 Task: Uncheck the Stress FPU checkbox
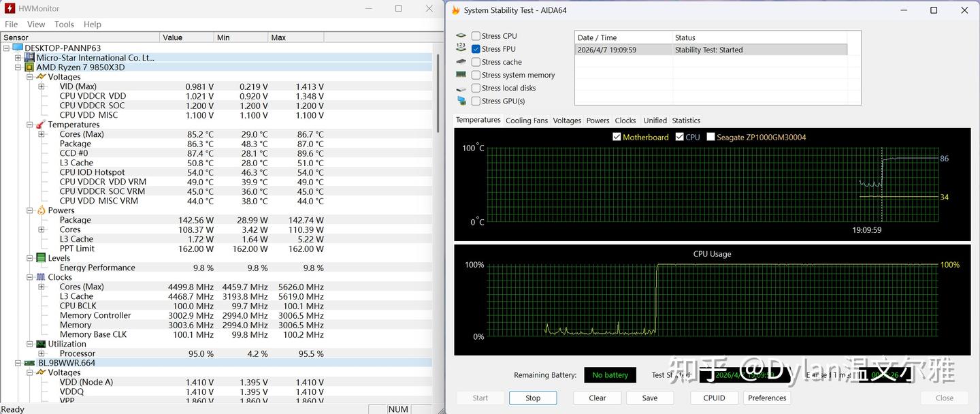coord(476,49)
